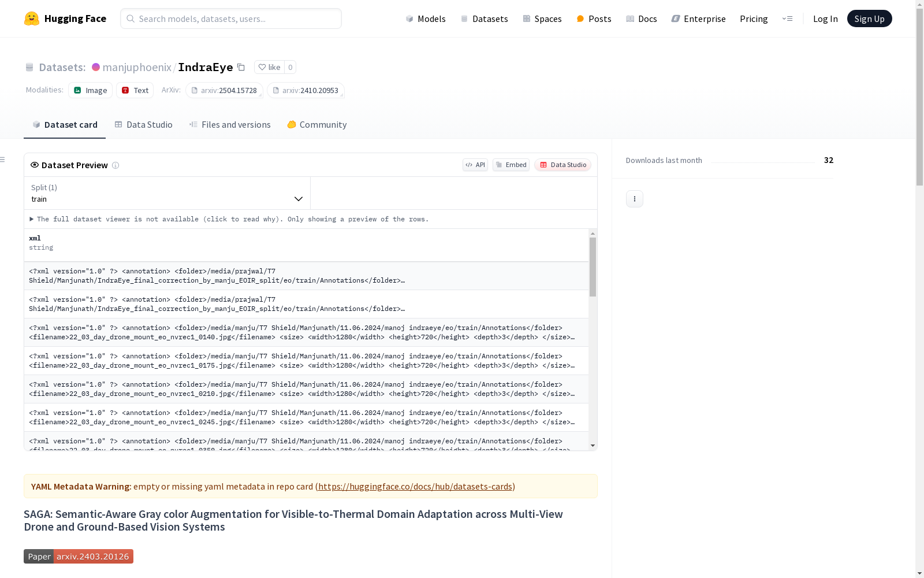The height and width of the screenshot is (578, 924).
Task: Open Data Studio from the preview header
Action: click(562, 165)
